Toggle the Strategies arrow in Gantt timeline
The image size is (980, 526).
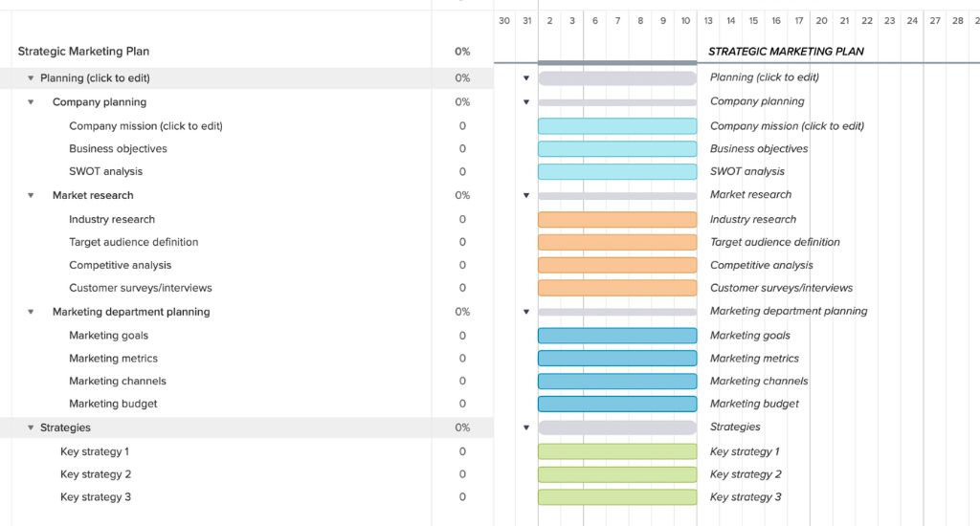[x=526, y=428]
